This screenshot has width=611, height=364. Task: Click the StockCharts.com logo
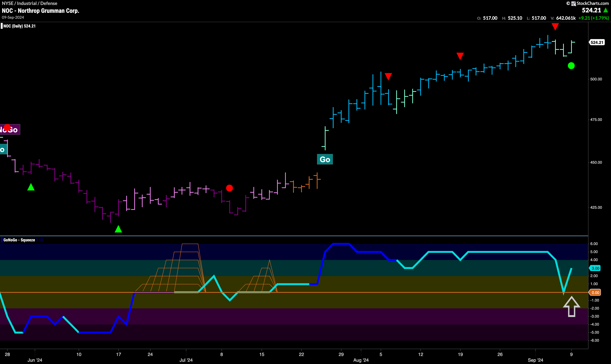pyautogui.click(x=590, y=3)
